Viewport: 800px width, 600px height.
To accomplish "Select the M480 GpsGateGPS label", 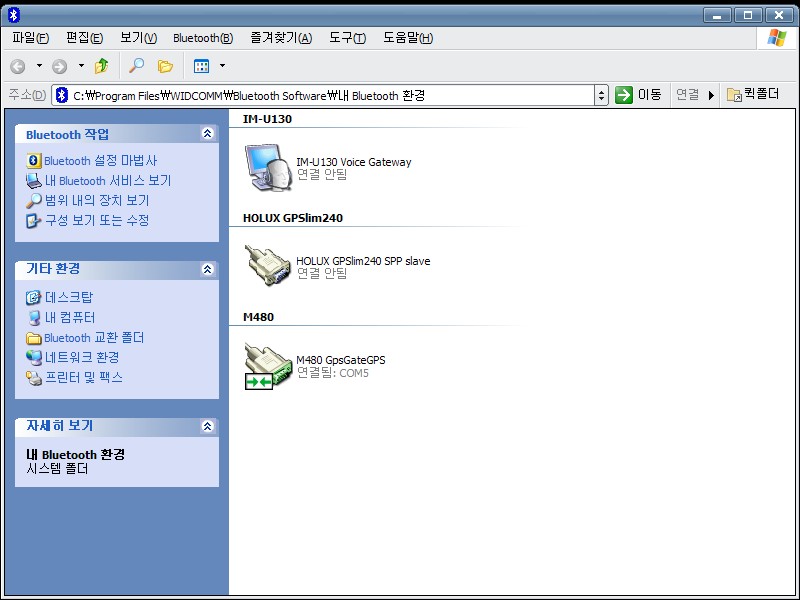I will (x=341, y=360).
